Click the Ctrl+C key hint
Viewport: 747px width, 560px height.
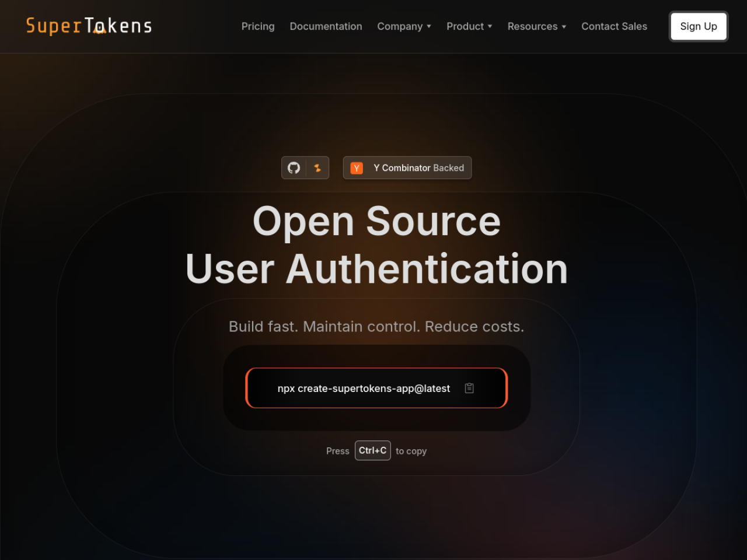pyautogui.click(x=372, y=450)
